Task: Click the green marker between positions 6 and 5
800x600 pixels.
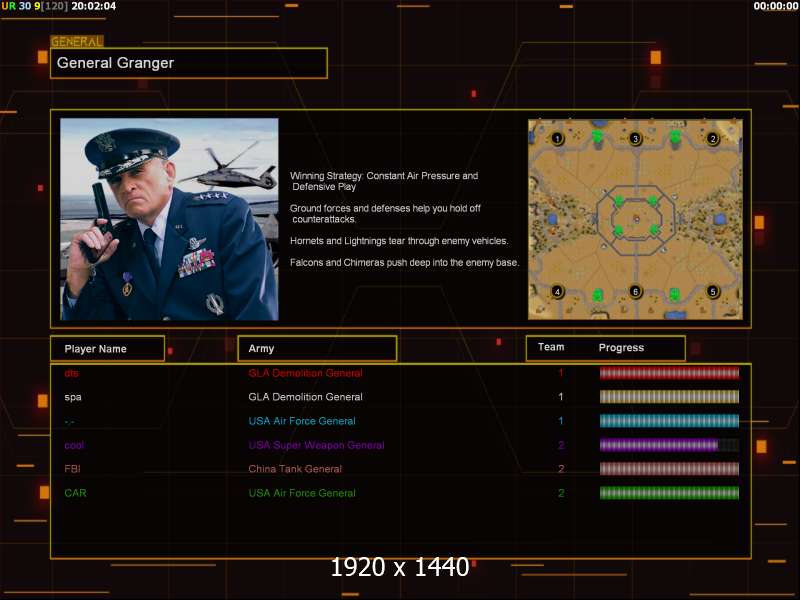Action: pyautogui.click(x=674, y=295)
